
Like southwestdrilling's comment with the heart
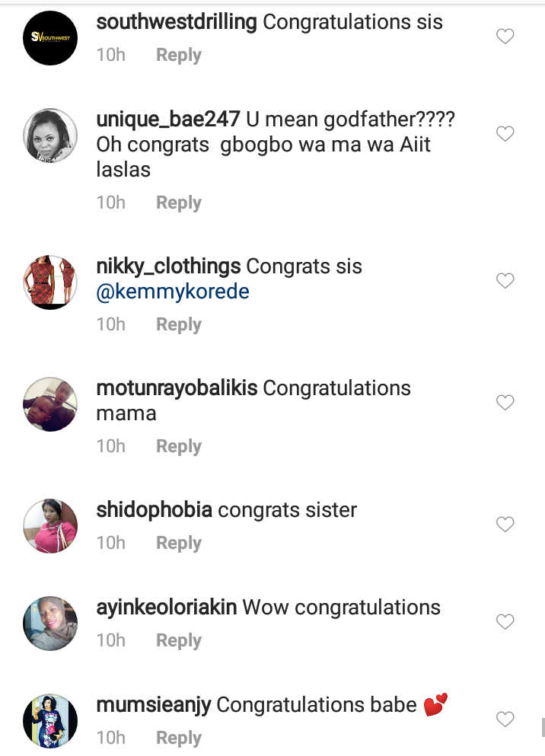505,37
